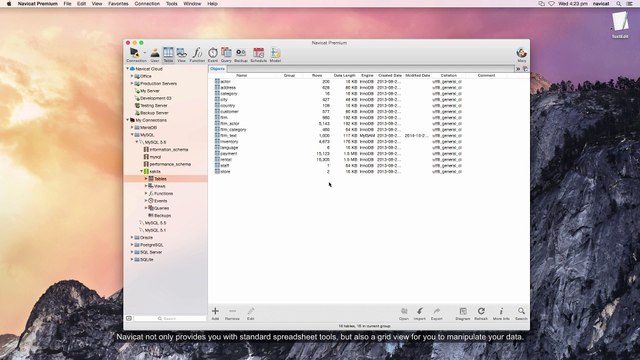
Task: Expand the SQLite group
Action: (132, 260)
